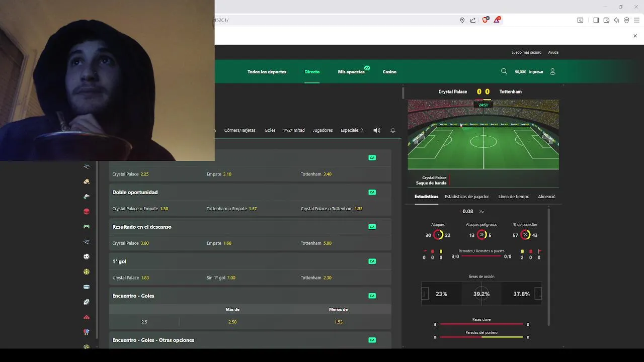Switch to the Jugadores market tab

323,130
